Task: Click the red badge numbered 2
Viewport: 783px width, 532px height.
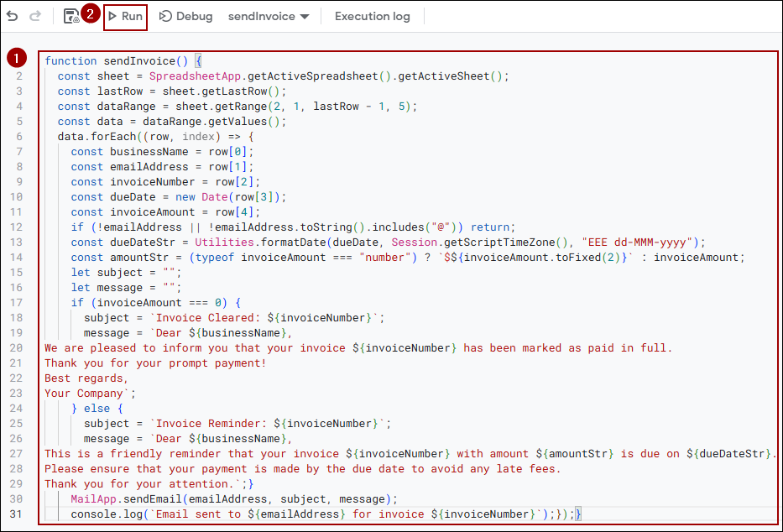Action: click(91, 15)
